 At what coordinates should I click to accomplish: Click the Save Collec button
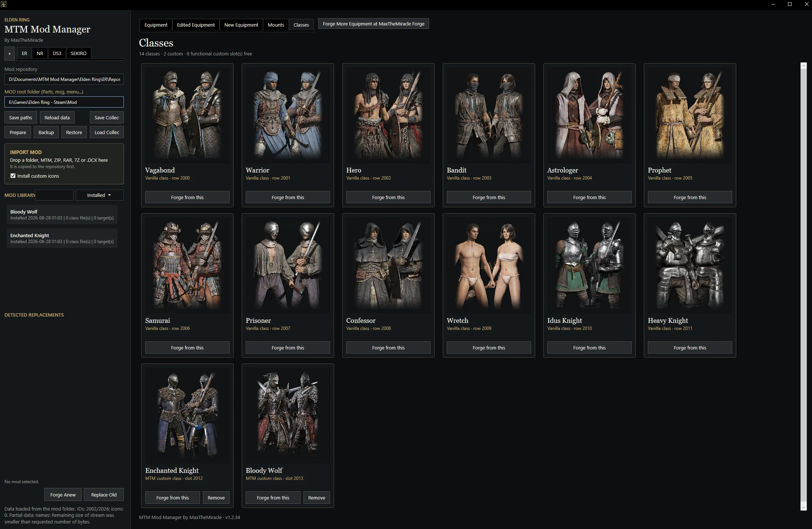coord(107,117)
